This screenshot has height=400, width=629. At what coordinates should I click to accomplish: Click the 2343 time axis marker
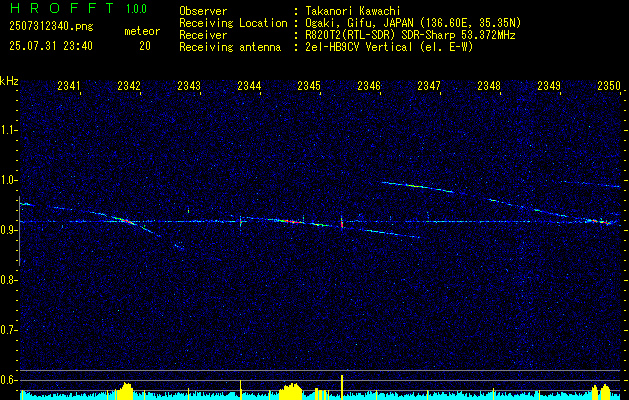[x=189, y=85]
